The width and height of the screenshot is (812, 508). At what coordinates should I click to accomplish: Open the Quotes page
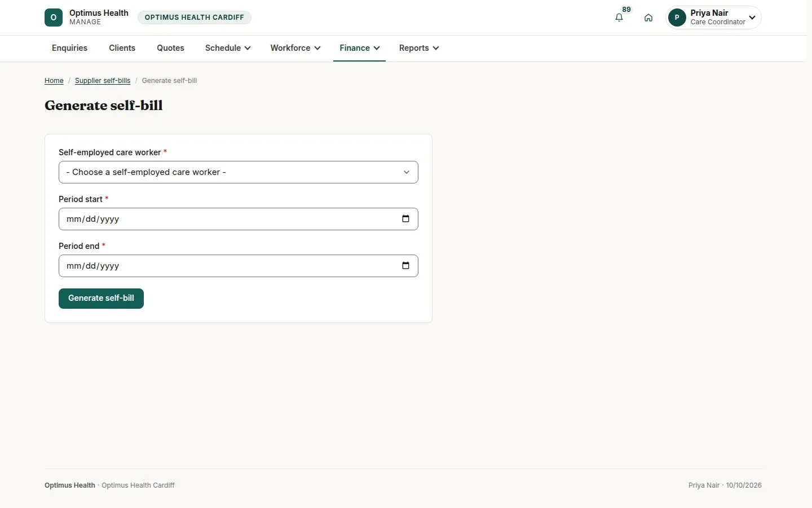pos(170,48)
